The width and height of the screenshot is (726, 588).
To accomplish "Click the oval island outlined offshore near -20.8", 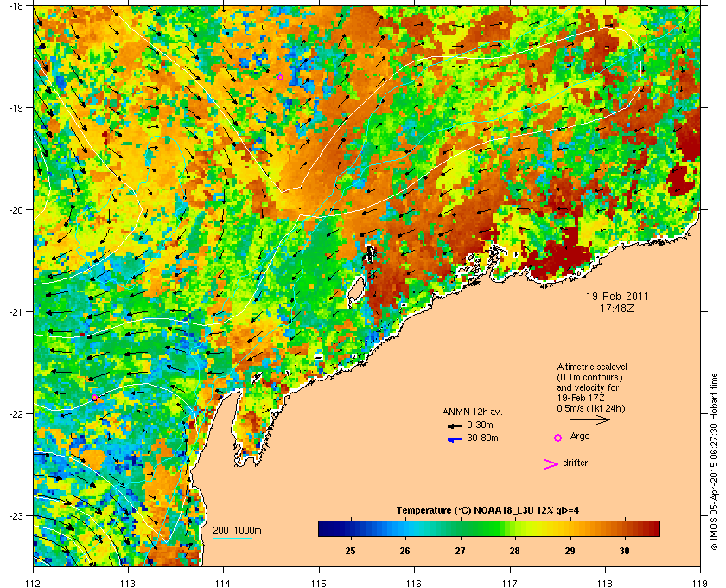I will pyautogui.click(x=355, y=290).
